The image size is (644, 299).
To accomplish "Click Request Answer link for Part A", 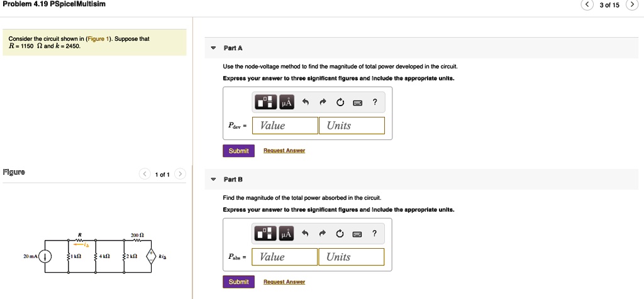I will point(284,151).
